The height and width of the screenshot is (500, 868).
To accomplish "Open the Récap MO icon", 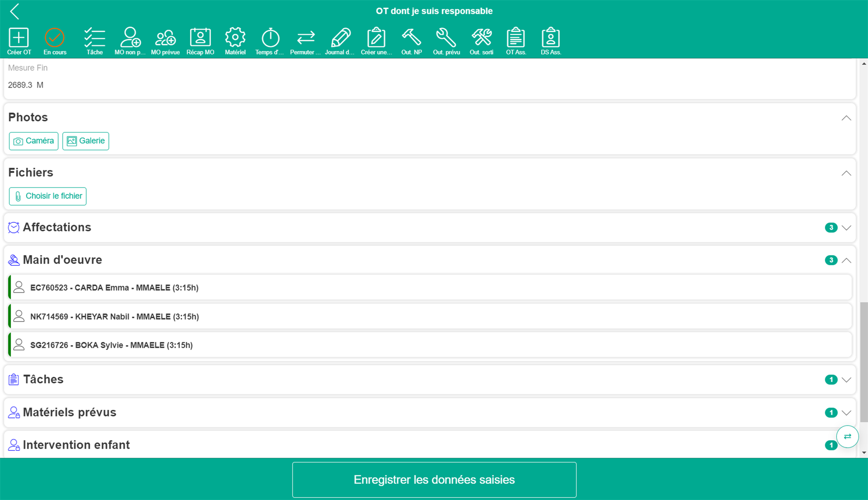I will 200,38.
